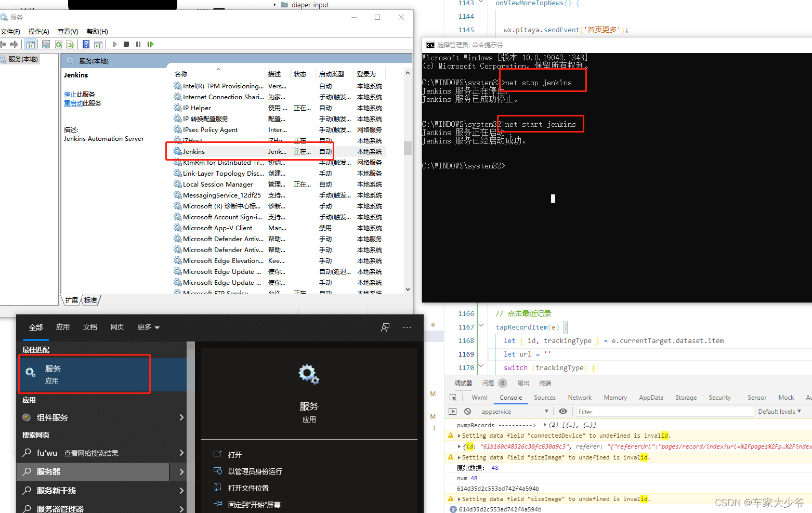Open the search options ellipsis menu
Viewport: 812px width, 513px height.
(407, 327)
